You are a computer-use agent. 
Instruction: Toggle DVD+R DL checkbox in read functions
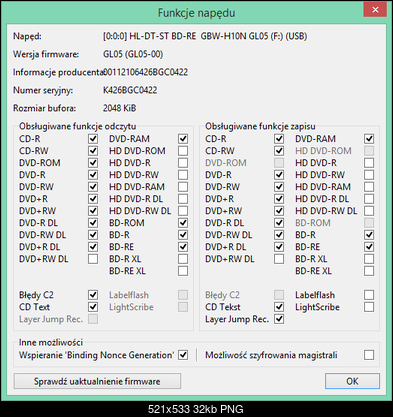(x=93, y=247)
